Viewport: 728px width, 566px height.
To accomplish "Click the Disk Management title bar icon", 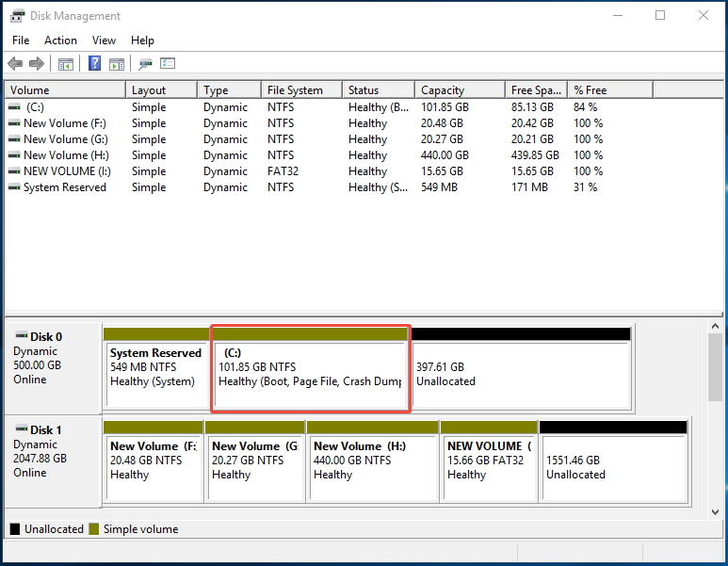I will (17, 16).
